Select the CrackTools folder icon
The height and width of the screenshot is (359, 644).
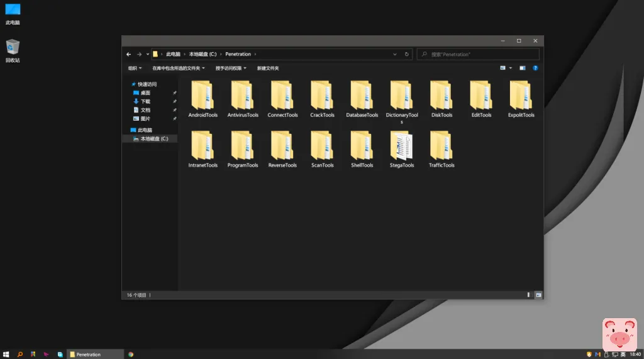click(x=322, y=96)
